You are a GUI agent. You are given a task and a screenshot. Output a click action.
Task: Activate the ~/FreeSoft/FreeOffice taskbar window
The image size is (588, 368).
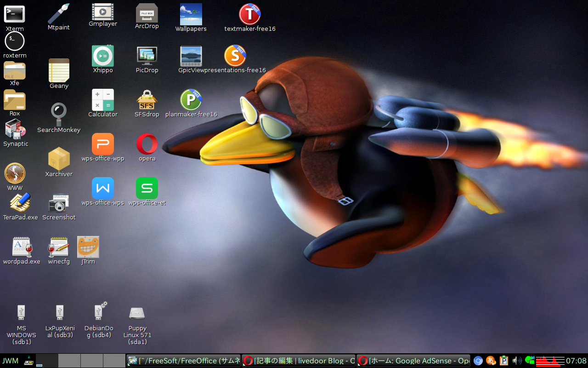click(184, 361)
